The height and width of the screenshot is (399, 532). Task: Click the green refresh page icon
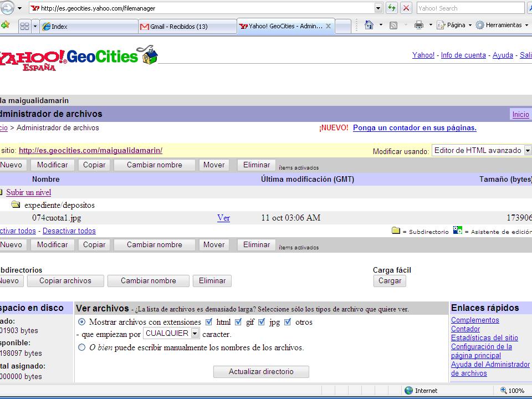pyautogui.click(x=392, y=8)
